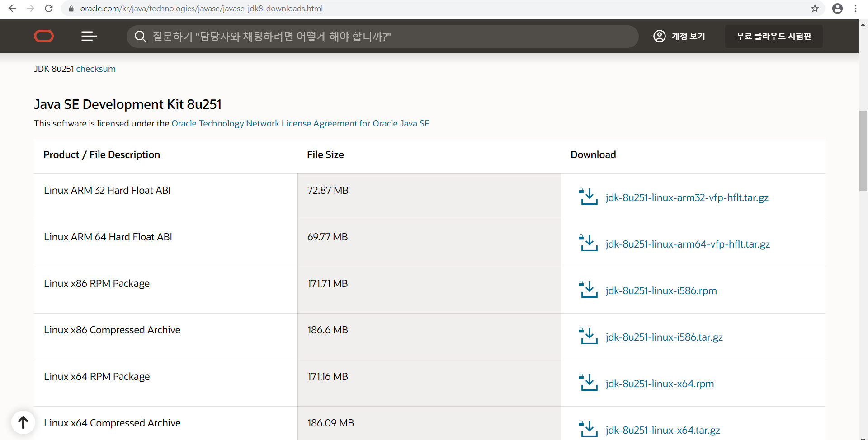The height and width of the screenshot is (440, 868).
Task: Click 무료 클라우드 시험판 button
Action: [x=774, y=36]
